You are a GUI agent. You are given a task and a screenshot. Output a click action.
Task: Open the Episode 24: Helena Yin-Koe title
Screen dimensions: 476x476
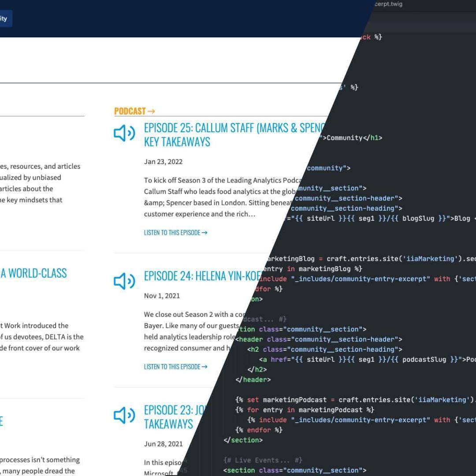(x=203, y=276)
